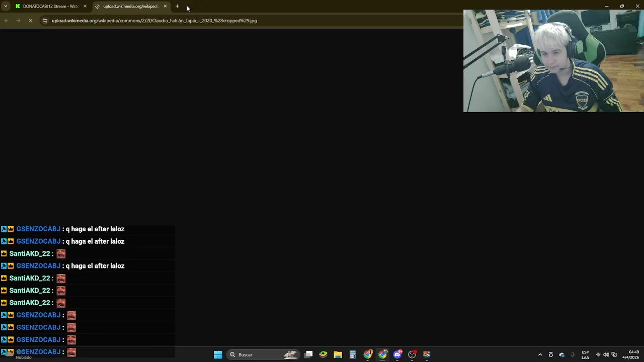
Task: Open the clock showing 04:49
Action: (x=631, y=354)
